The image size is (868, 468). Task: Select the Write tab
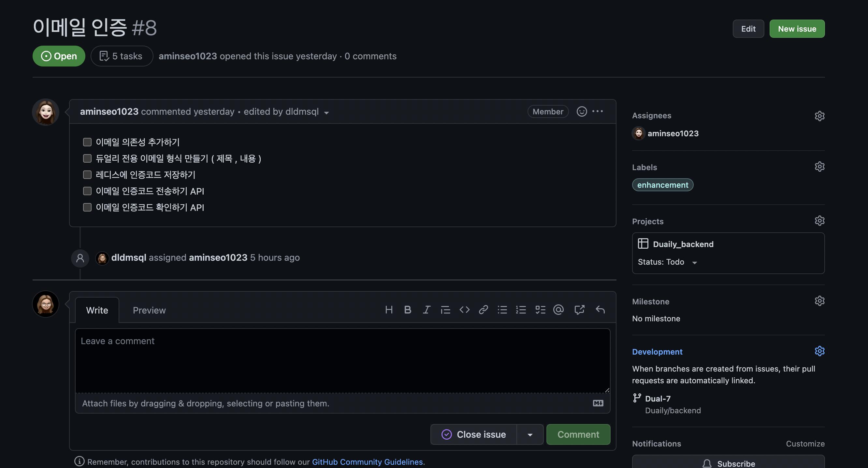(97, 310)
